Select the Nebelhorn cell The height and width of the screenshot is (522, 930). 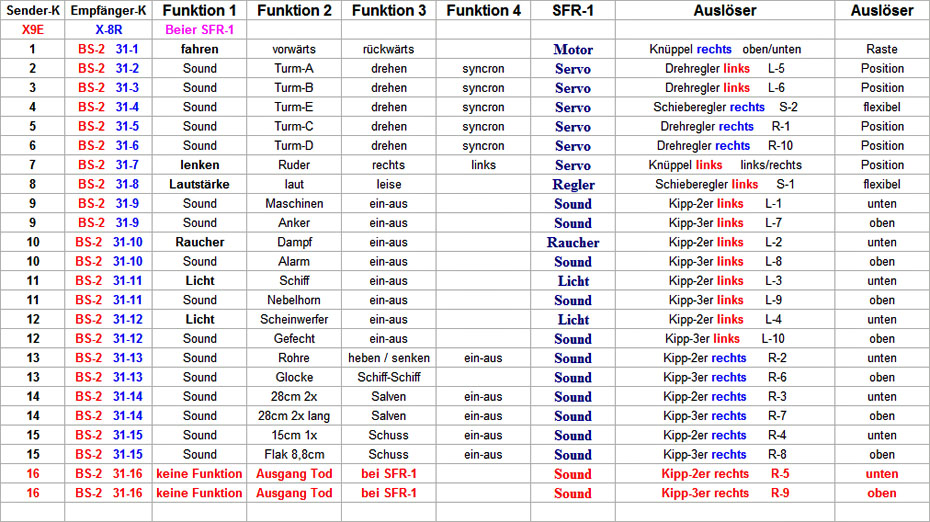[294, 300]
